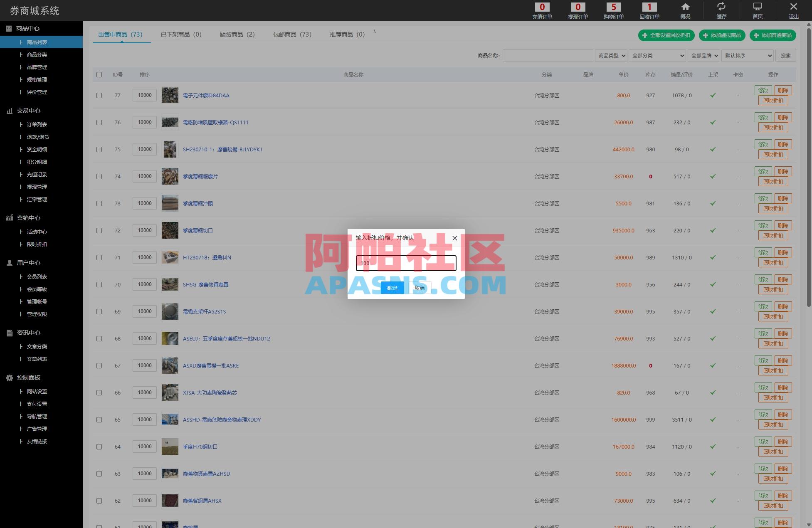Select the 控制面板 control panel sidebar icon
Viewport: 812px width, 528px height.
click(9, 377)
